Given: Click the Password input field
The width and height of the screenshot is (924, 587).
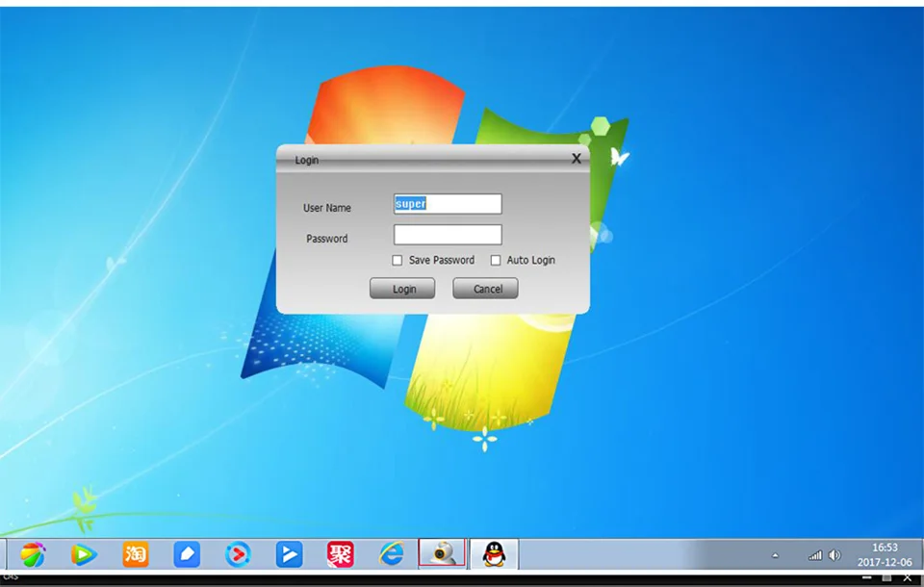Looking at the screenshot, I should (x=448, y=235).
